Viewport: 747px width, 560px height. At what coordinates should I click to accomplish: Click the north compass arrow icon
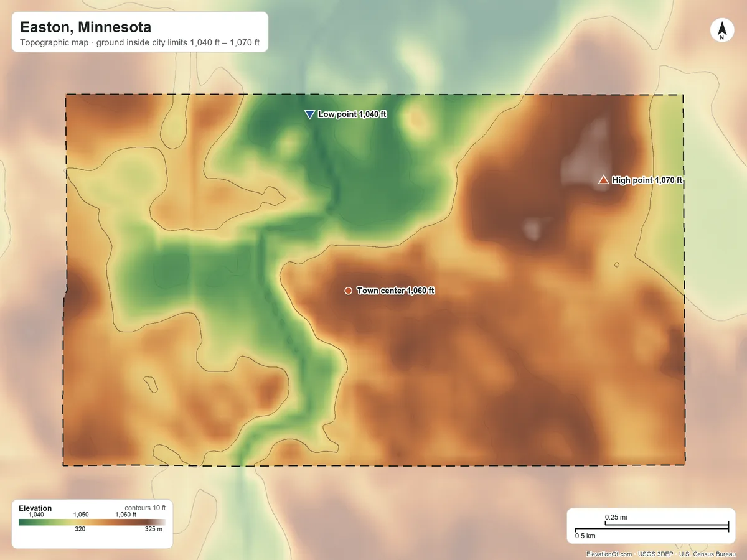pyautogui.click(x=722, y=30)
